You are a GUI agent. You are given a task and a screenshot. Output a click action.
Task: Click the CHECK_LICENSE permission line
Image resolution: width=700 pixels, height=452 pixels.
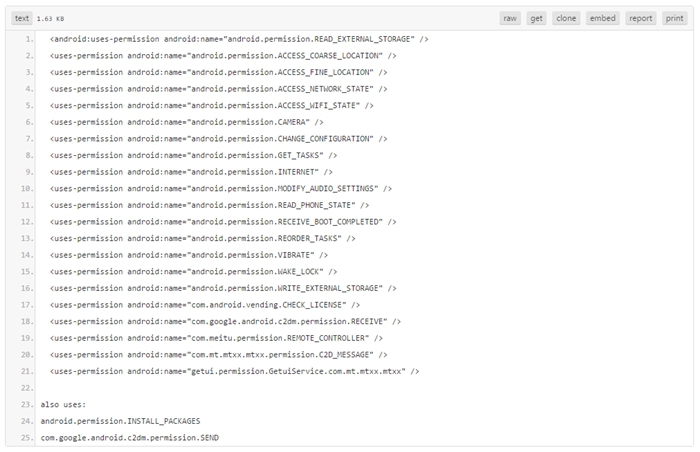pyautogui.click(x=205, y=305)
